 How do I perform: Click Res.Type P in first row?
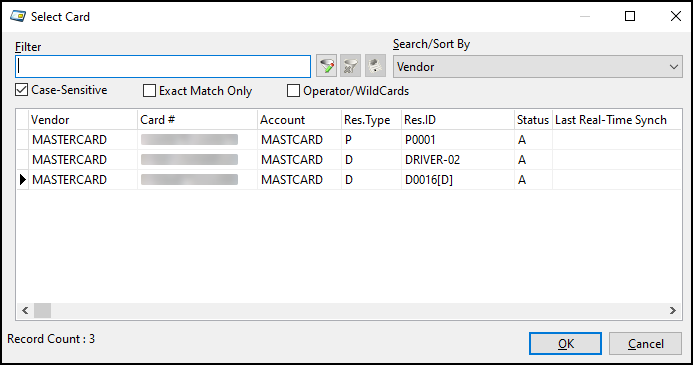click(348, 140)
